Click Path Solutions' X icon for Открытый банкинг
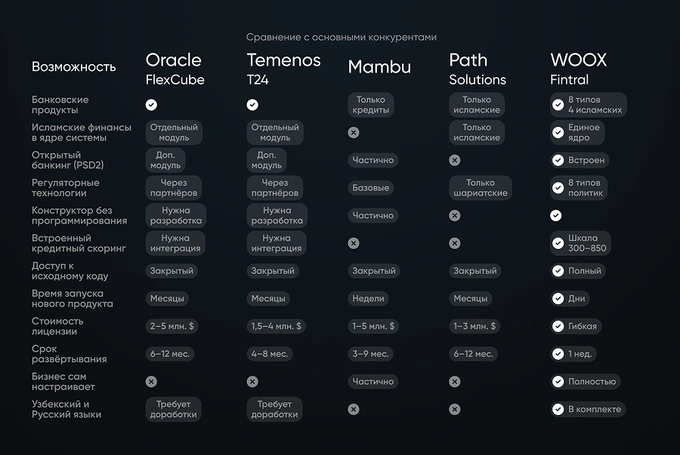This screenshot has width=680, height=455. click(455, 159)
